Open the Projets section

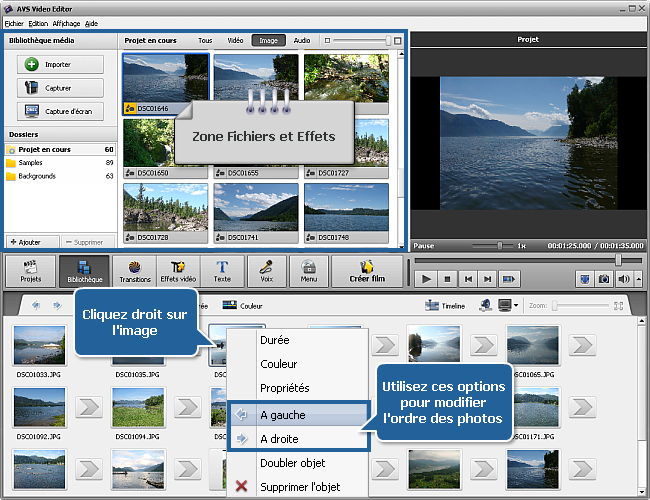(x=30, y=270)
